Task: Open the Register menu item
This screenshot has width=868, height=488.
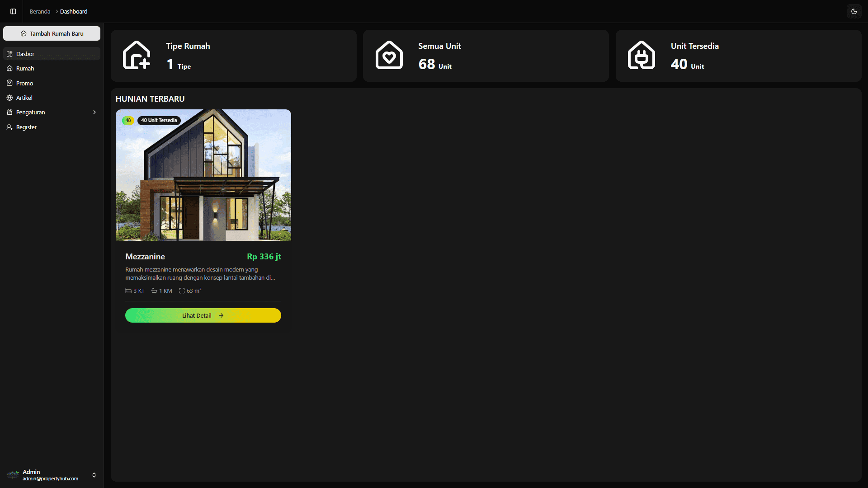Action: click(52, 127)
